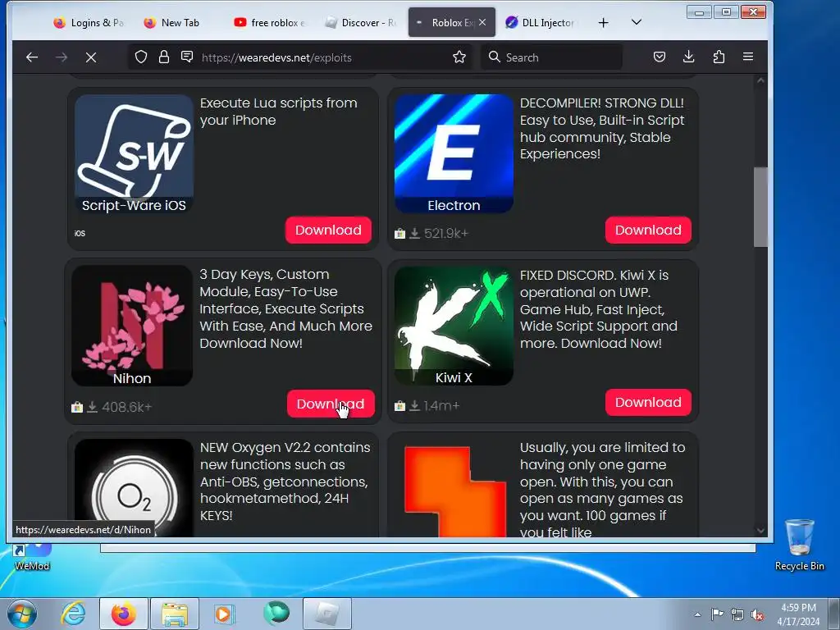Close the Roblox Exploits tab
This screenshot has height=630, width=840.
[x=482, y=22]
